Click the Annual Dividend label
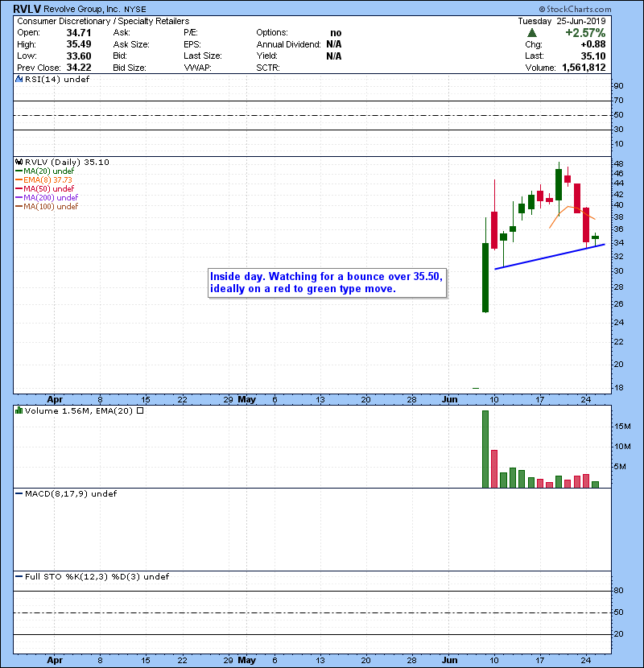 tap(288, 44)
